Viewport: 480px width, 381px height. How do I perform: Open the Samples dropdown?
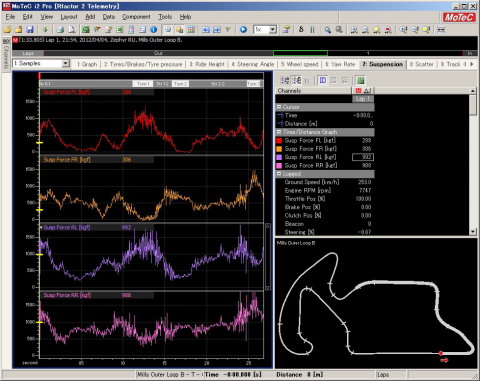[66, 63]
